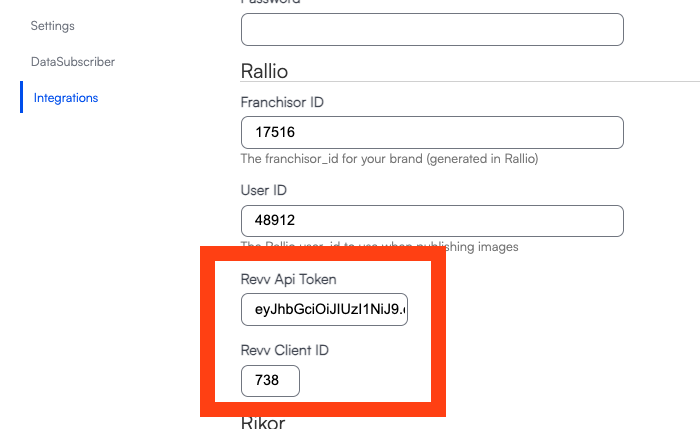Focus the User ID field containing 48912
Image resolution: width=700 pixels, height=429 pixels.
click(x=432, y=221)
